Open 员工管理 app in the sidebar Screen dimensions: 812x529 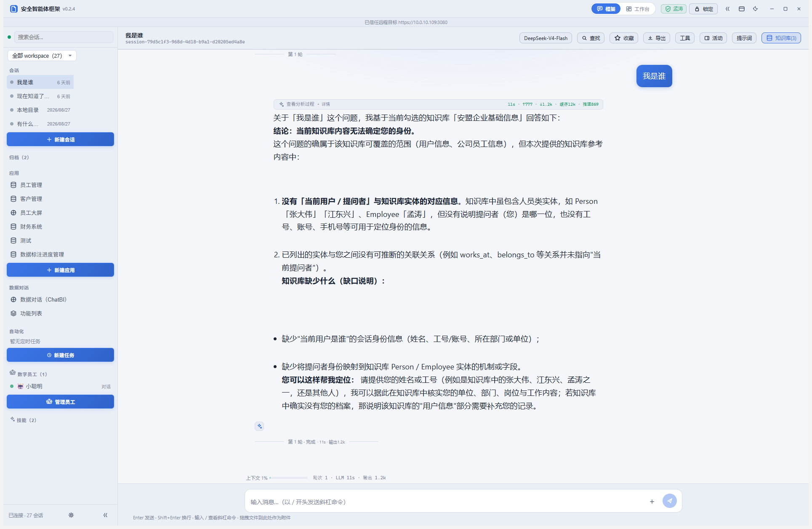click(61, 185)
